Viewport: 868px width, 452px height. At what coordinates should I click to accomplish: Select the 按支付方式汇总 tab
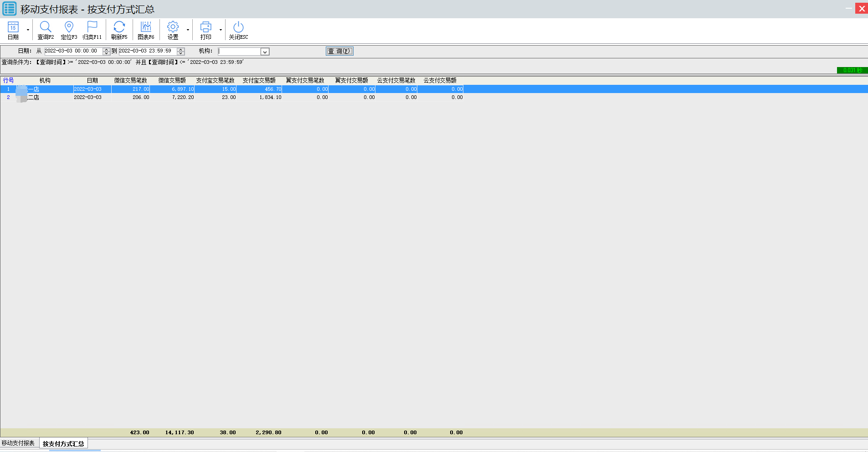pyautogui.click(x=63, y=444)
